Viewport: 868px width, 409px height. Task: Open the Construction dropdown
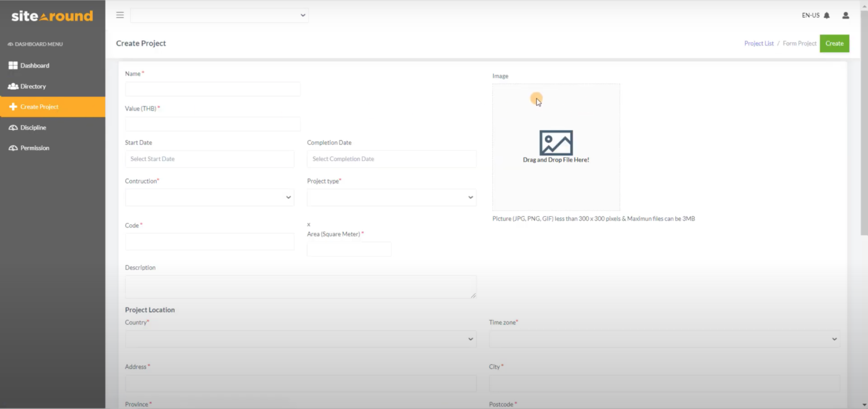(210, 197)
